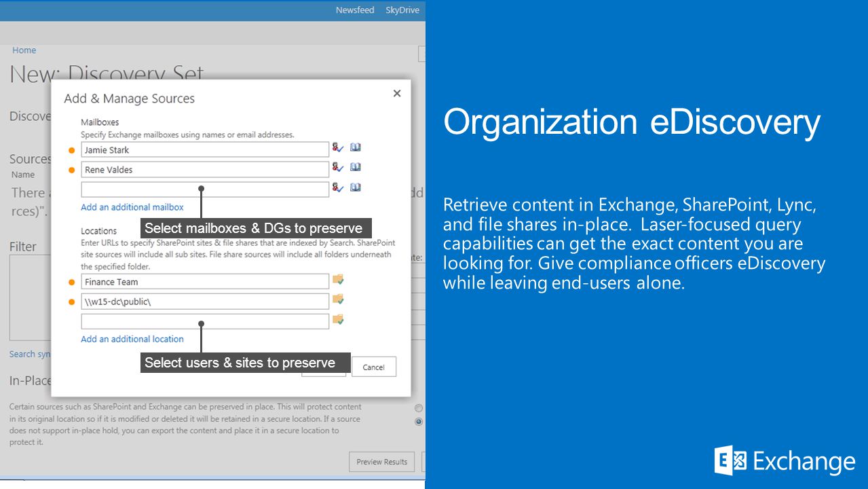This screenshot has height=489, width=868.
Task: Click Preview Results button
Action: [382, 462]
